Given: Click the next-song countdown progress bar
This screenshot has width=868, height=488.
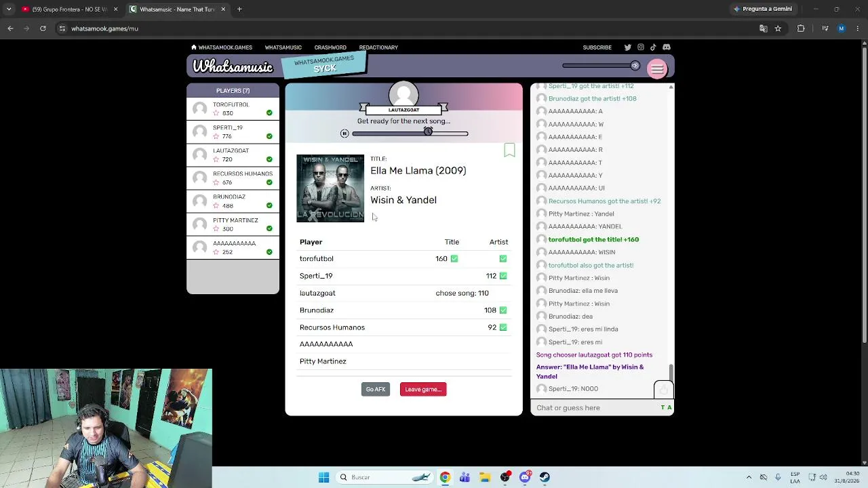Looking at the screenshot, I should (410, 134).
